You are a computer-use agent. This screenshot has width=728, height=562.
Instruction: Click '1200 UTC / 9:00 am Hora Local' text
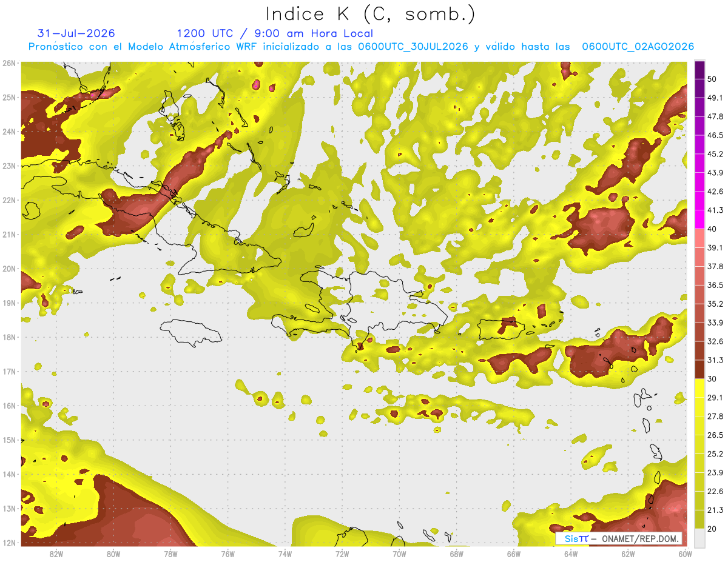pyautogui.click(x=275, y=33)
